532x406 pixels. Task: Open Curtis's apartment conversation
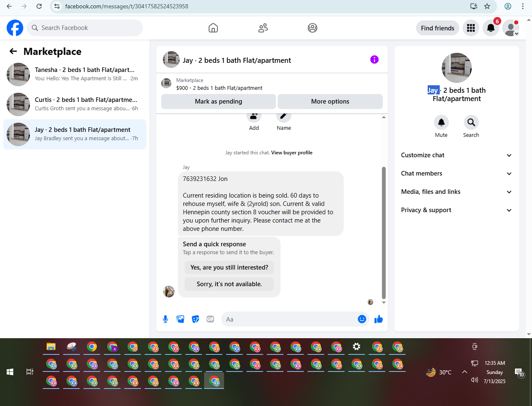(75, 104)
